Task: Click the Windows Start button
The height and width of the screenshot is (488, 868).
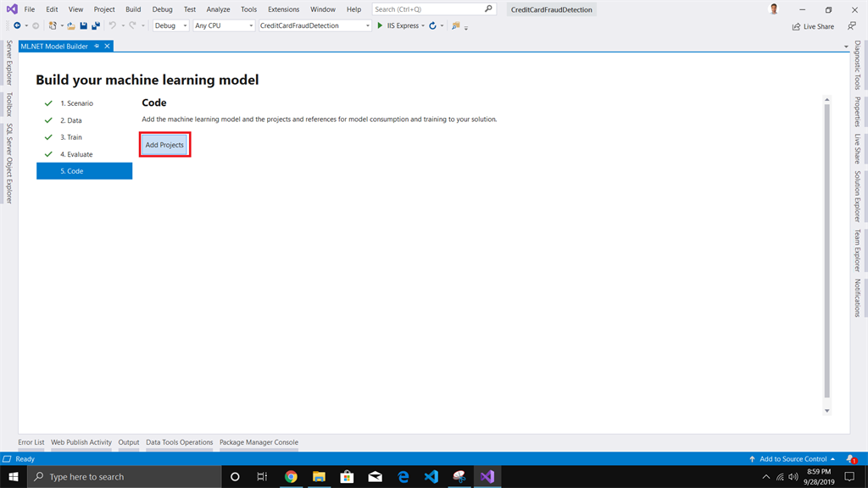Action: pyautogui.click(x=14, y=476)
